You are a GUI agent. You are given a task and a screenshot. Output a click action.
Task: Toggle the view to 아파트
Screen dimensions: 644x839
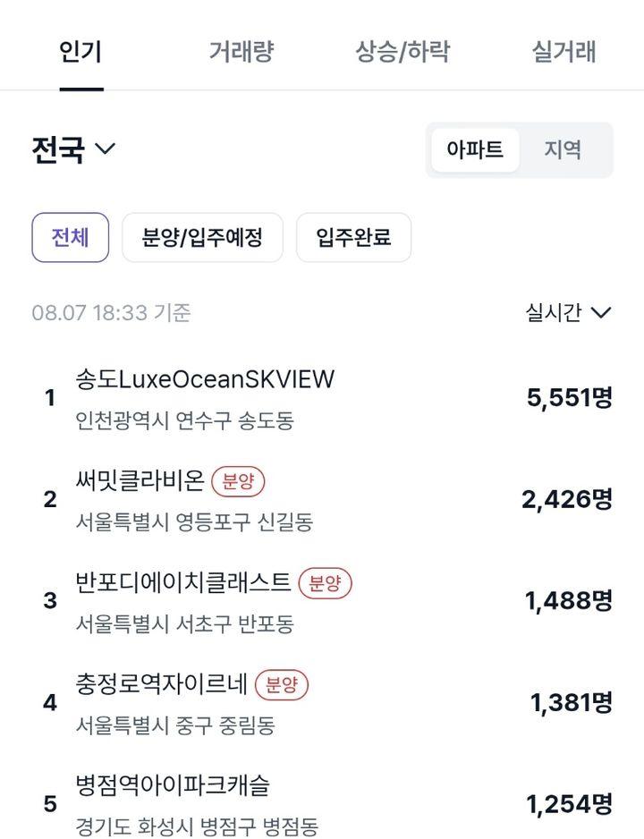[475, 150]
